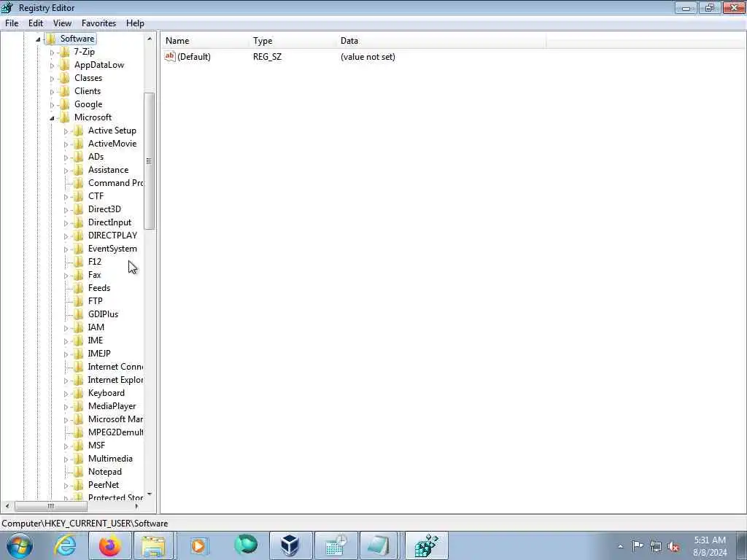This screenshot has width=747, height=560.
Task: Click the network tray icon
Action: (656, 546)
